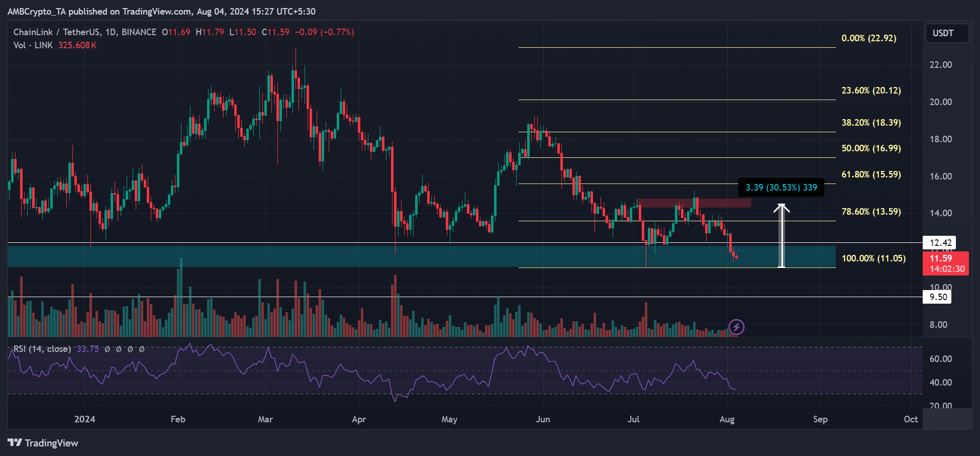Click the Vol · LINK indicator label
Screen dimensions: 980x456
33,45
